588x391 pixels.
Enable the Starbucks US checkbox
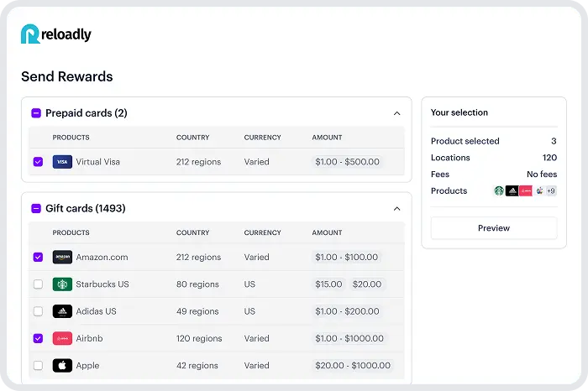click(38, 284)
